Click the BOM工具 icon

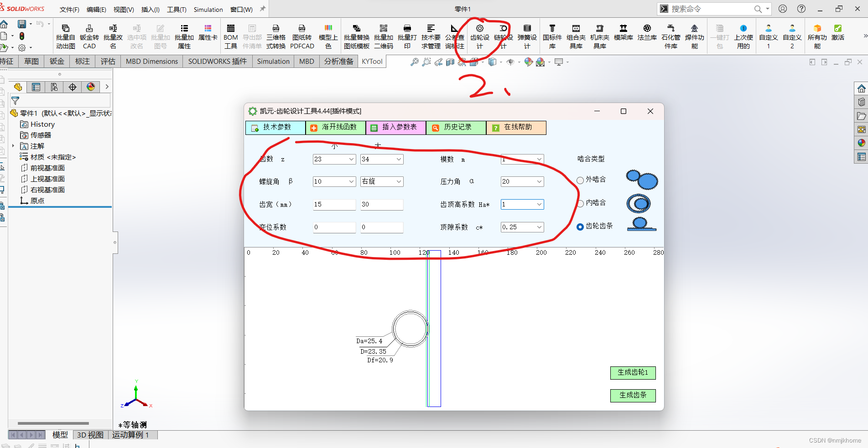230,36
